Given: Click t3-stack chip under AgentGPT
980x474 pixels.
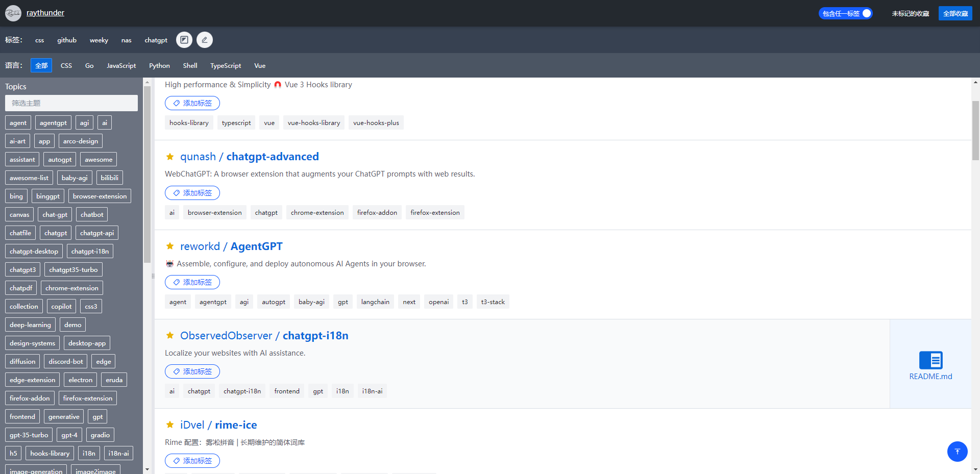Looking at the screenshot, I should (x=493, y=302).
